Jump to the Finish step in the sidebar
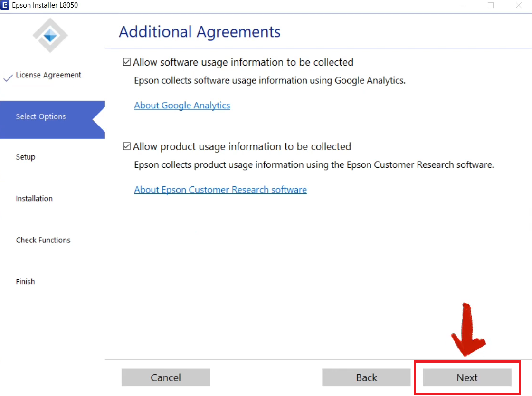532x396 pixels. (x=25, y=282)
